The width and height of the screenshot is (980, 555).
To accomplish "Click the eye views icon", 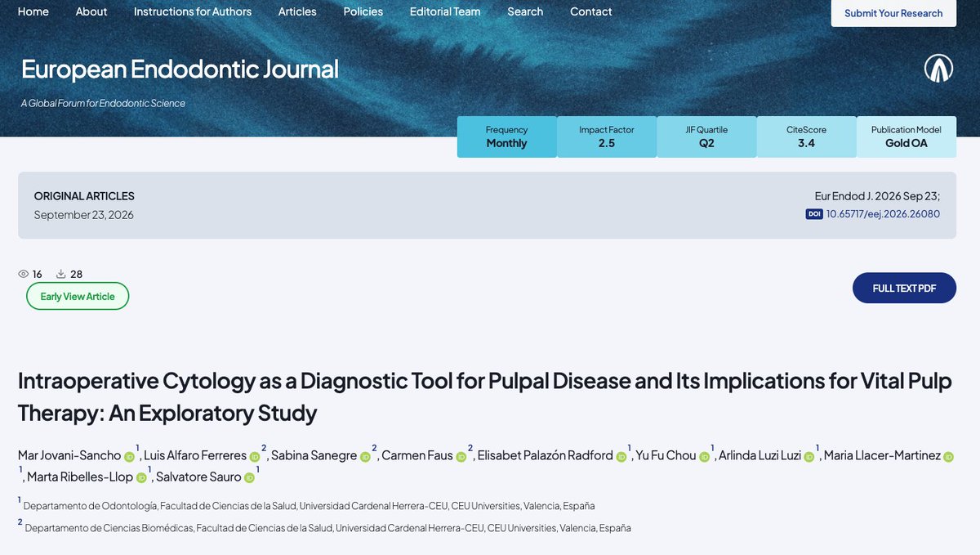I will click(x=24, y=274).
